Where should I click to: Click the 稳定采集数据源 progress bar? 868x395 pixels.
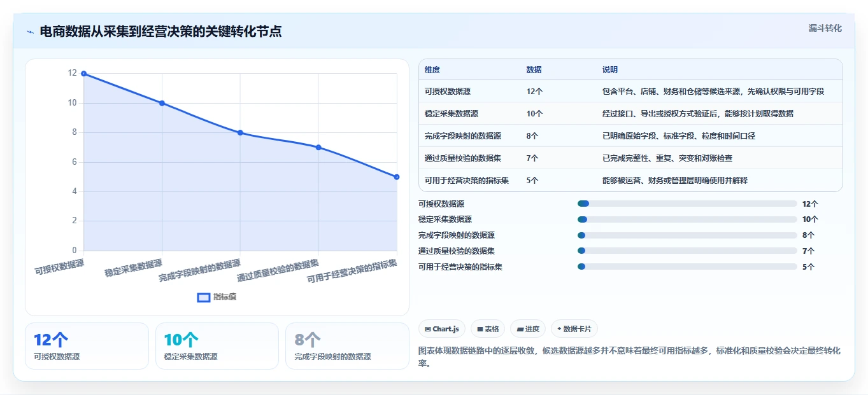click(687, 219)
